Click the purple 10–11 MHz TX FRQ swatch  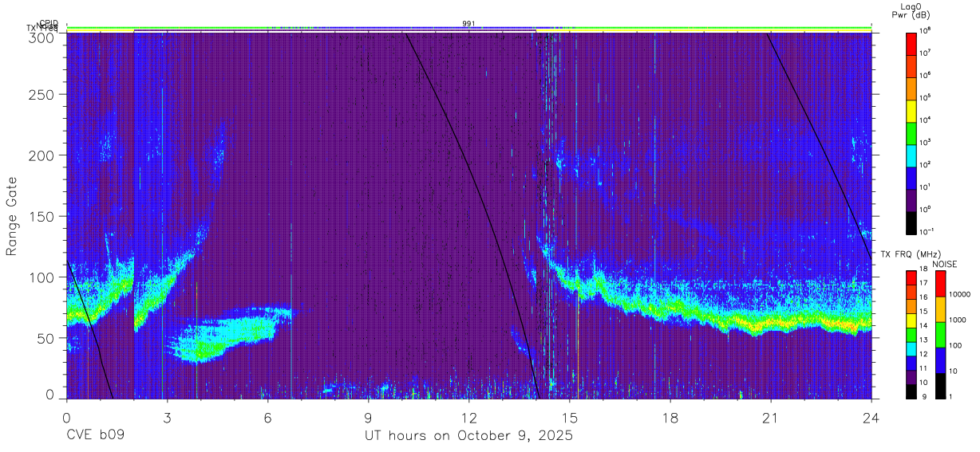pyautogui.click(x=912, y=375)
